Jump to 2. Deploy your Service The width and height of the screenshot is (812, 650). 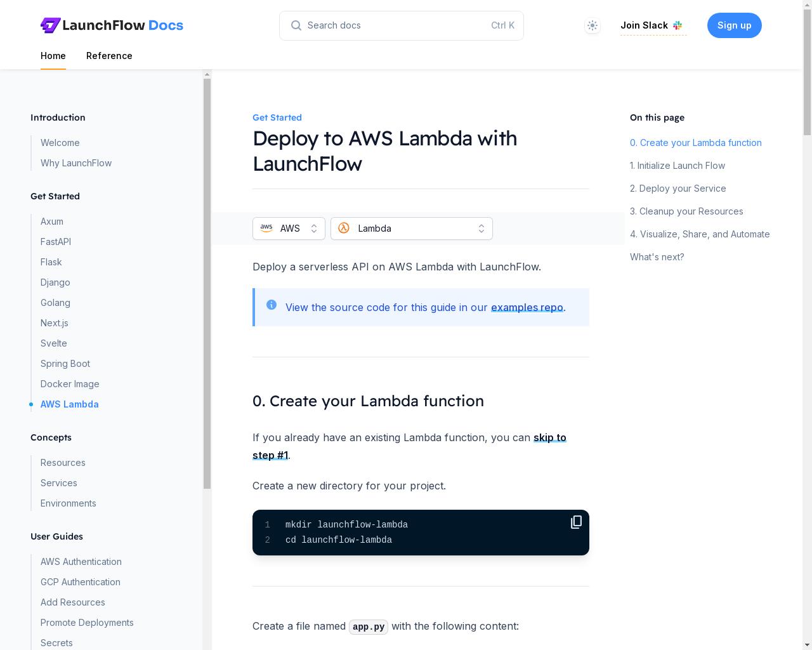(678, 189)
